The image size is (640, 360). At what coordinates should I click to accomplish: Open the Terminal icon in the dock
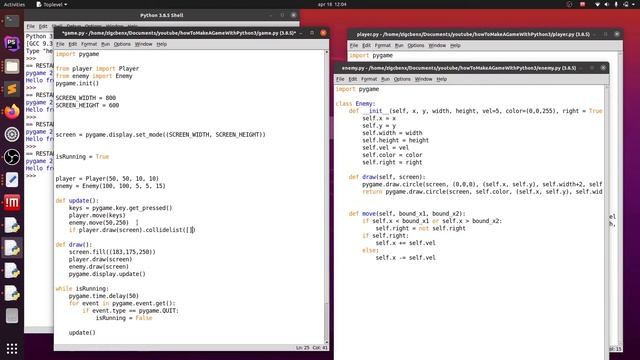coord(12,20)
